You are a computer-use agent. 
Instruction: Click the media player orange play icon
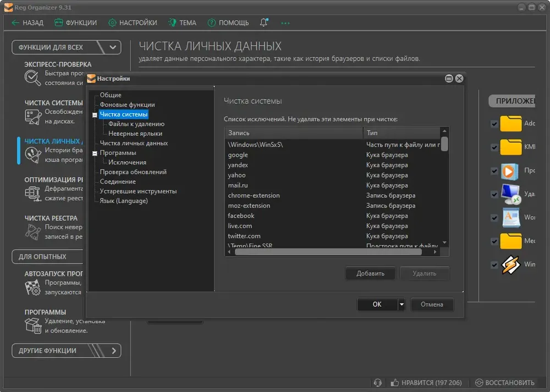coord(510,172)
